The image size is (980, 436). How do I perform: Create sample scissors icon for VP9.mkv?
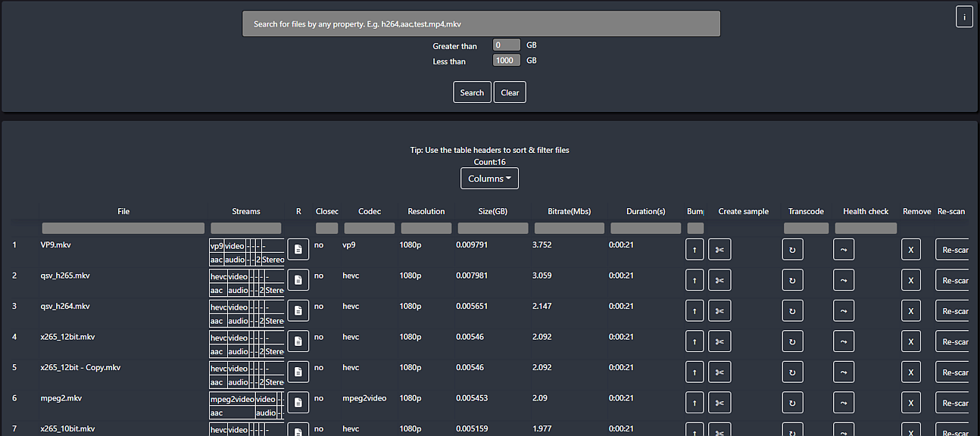click(x=719, y=249)
